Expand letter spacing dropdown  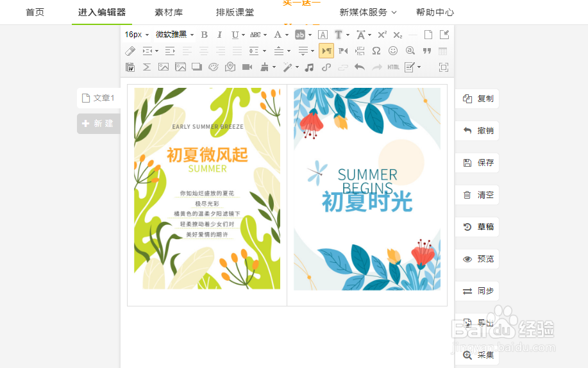point(370,35)
